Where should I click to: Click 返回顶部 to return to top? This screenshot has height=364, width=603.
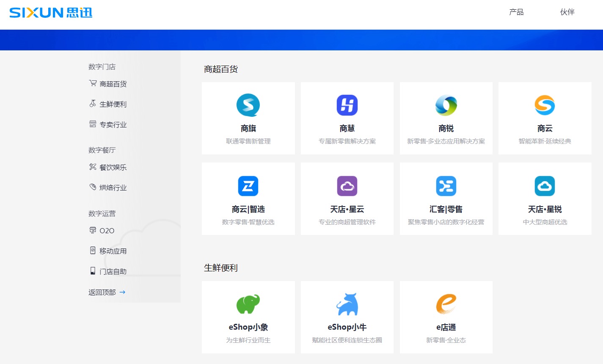[102, 292]
